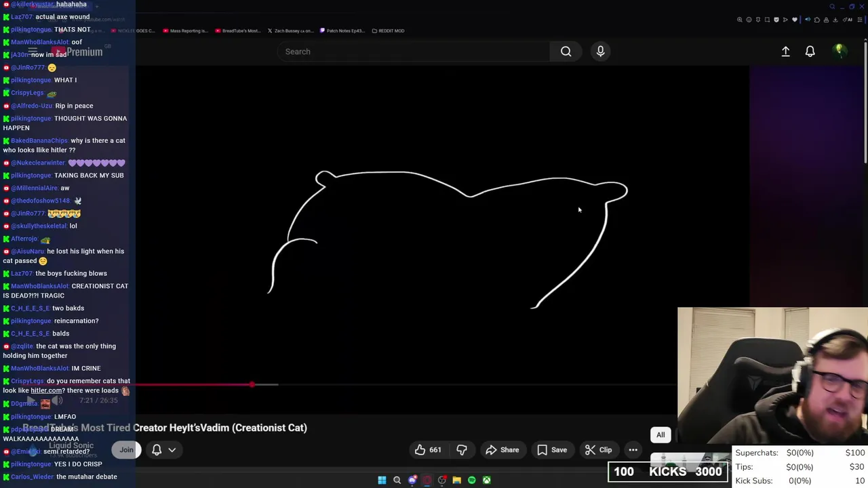Image resolution: width=868 pixels, height=488 pixels.
Task: Save the video to a playlist
Action: click(x=552, y=450)
